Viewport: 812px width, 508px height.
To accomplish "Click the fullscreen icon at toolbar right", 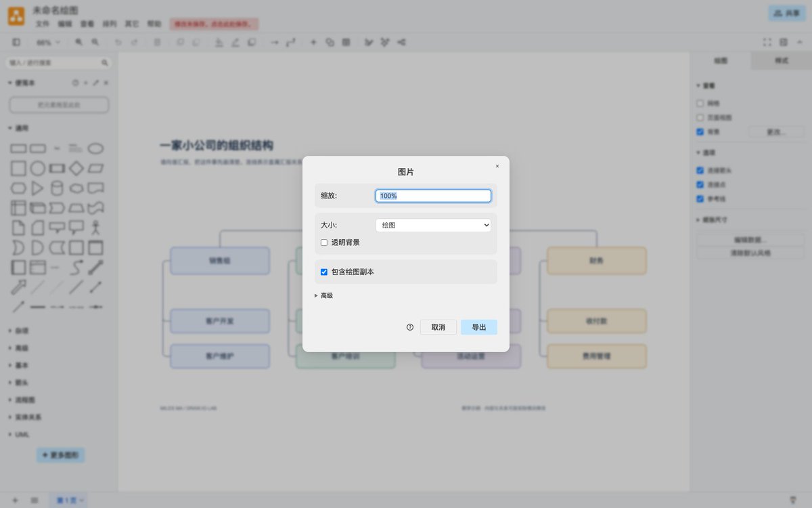I will pos(767,42).
